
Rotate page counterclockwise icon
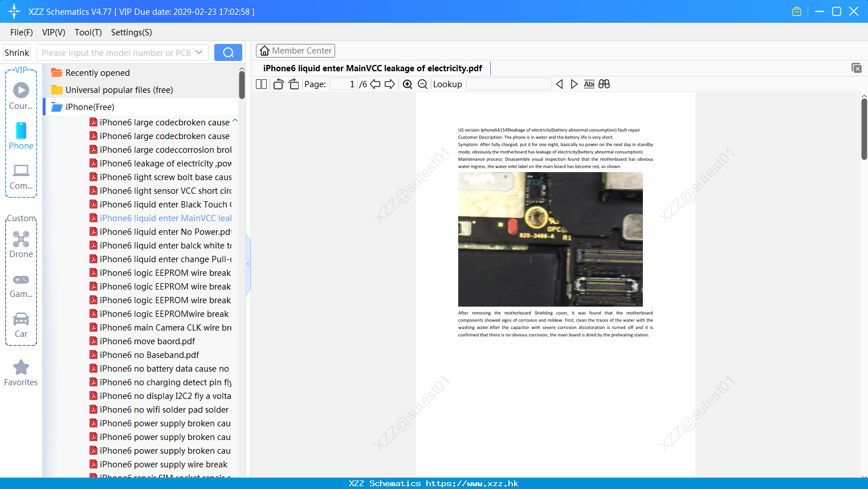tap(278, 84)
